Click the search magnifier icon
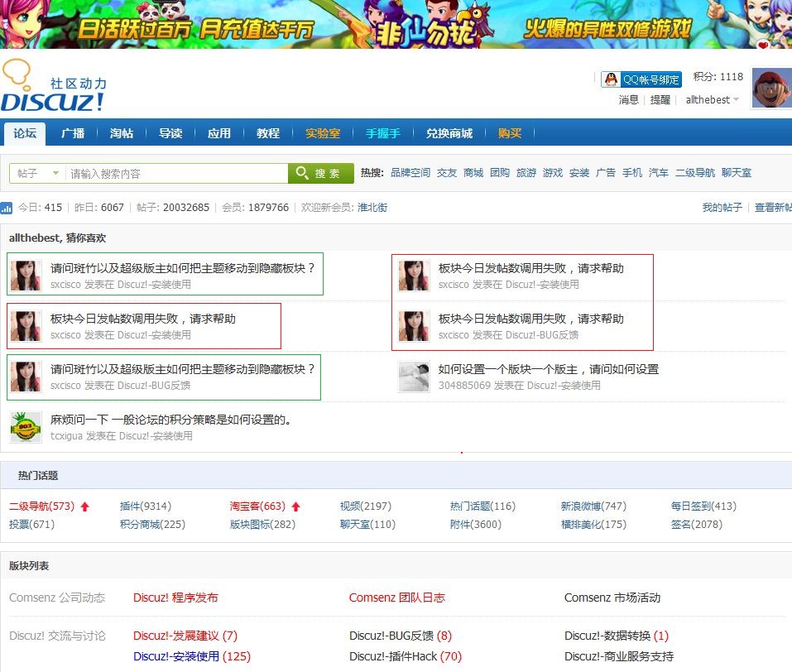The image size is (792, 672). click(302, 173)
